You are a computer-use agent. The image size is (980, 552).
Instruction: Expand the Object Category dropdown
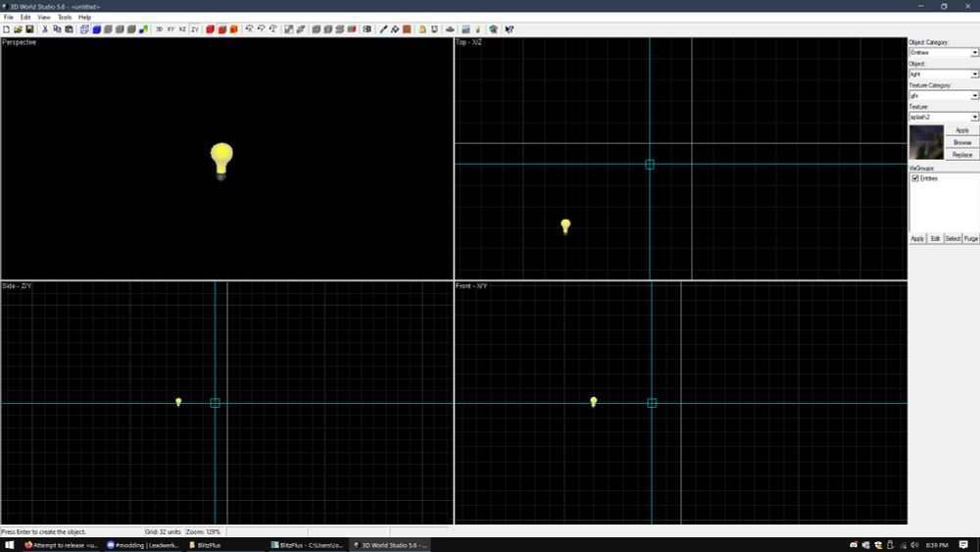coord(974,53)
